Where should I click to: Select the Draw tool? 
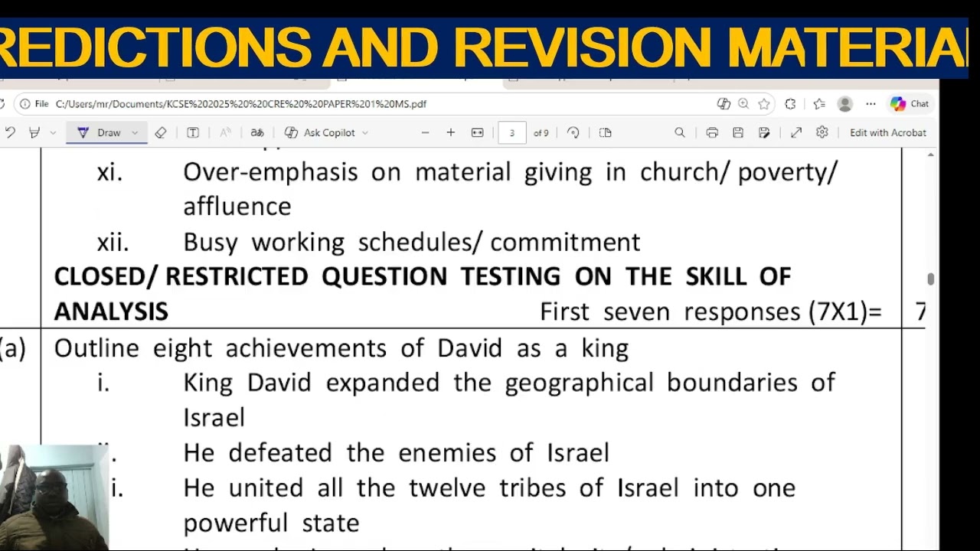[x=101, y=132]
